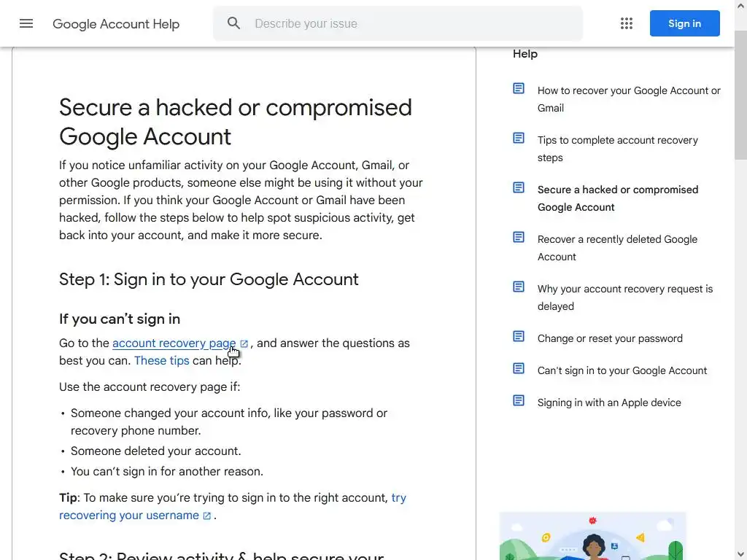Click the search magnifier icon

click(x=233, y=23)
